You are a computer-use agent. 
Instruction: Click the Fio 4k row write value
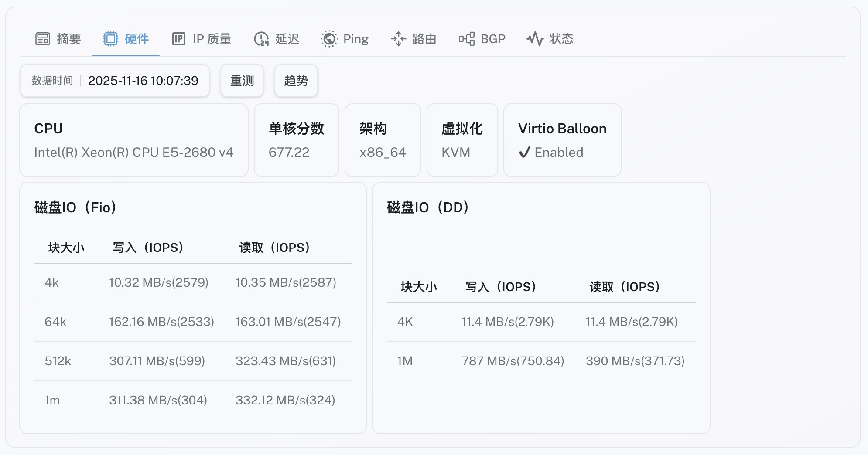pyautogui.click(x=158, y=282)
